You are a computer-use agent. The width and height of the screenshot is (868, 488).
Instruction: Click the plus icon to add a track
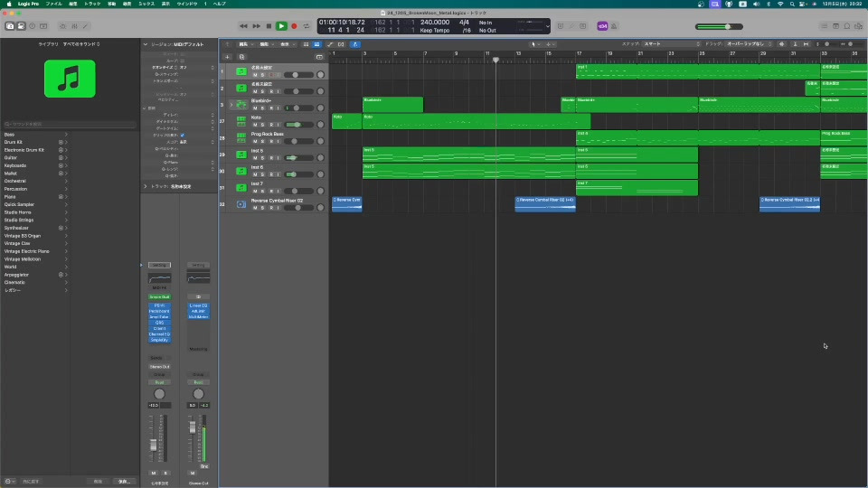pos(228,56)
